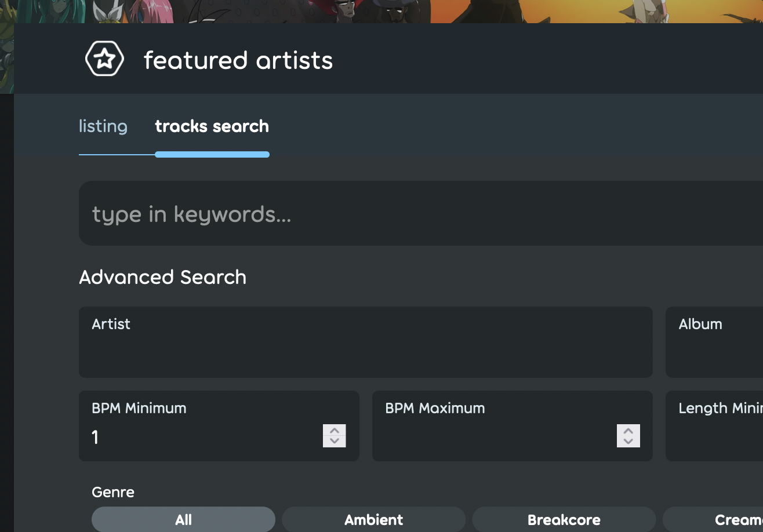Select the All genre filter
The height and width of the screenshot is (532, 763).
click(x=183, y=519)
